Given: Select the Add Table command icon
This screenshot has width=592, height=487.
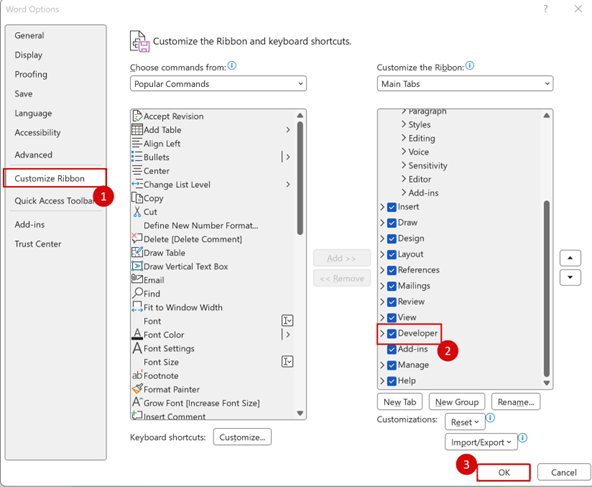Looking at the screenshot, I should tap(137, 129).
